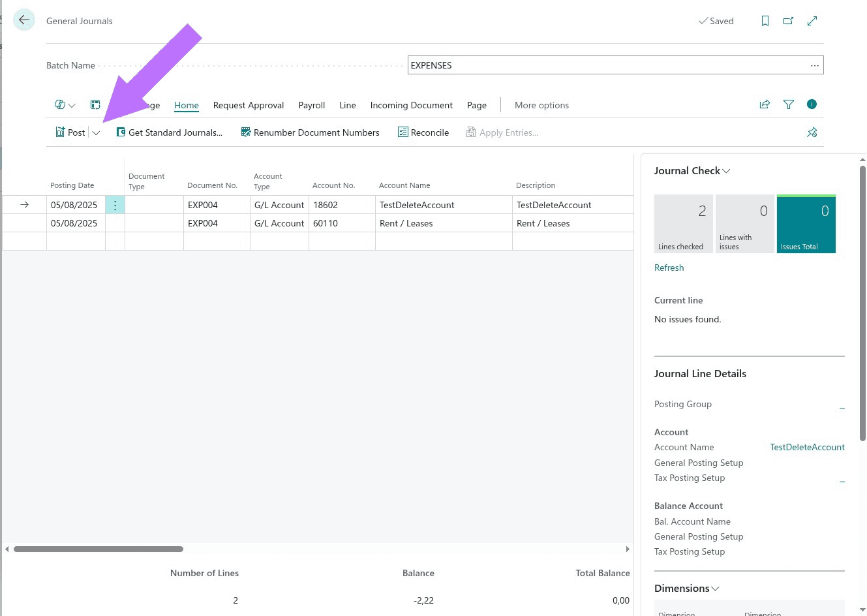Viewport: 867px width, 616px height.
Task: Open the Post split-button dropdown arrow
Action: (x=96, y=132)
